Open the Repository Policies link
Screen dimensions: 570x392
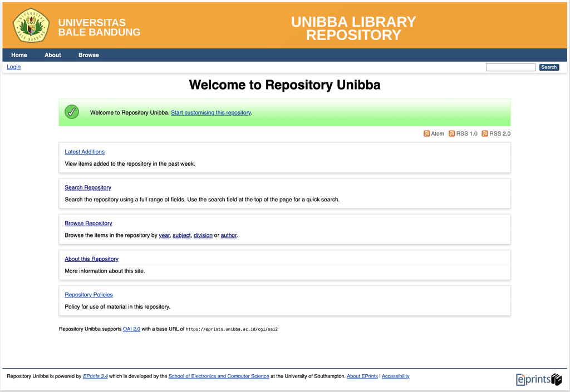coord(89,295)
